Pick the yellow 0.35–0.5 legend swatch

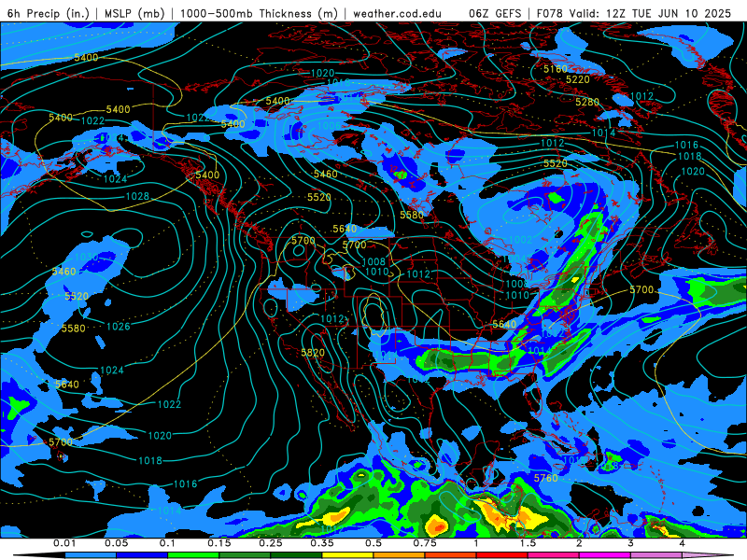(347, 555)
